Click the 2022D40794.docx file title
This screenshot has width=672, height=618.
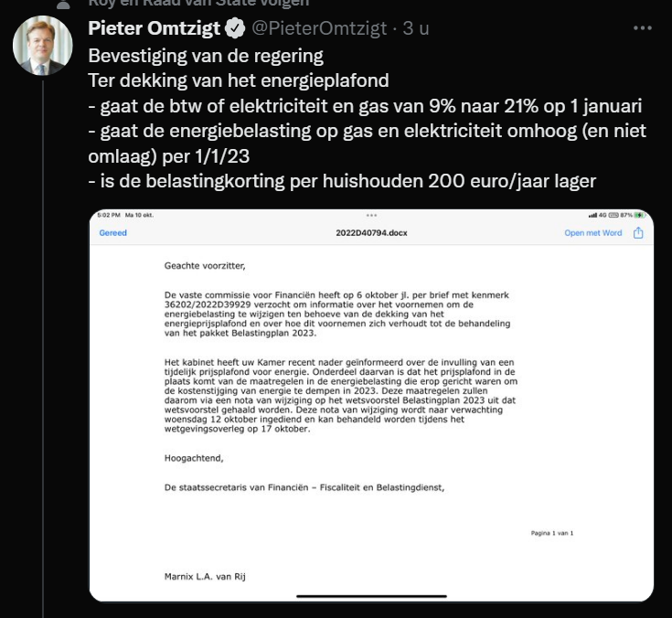[371, 233]
